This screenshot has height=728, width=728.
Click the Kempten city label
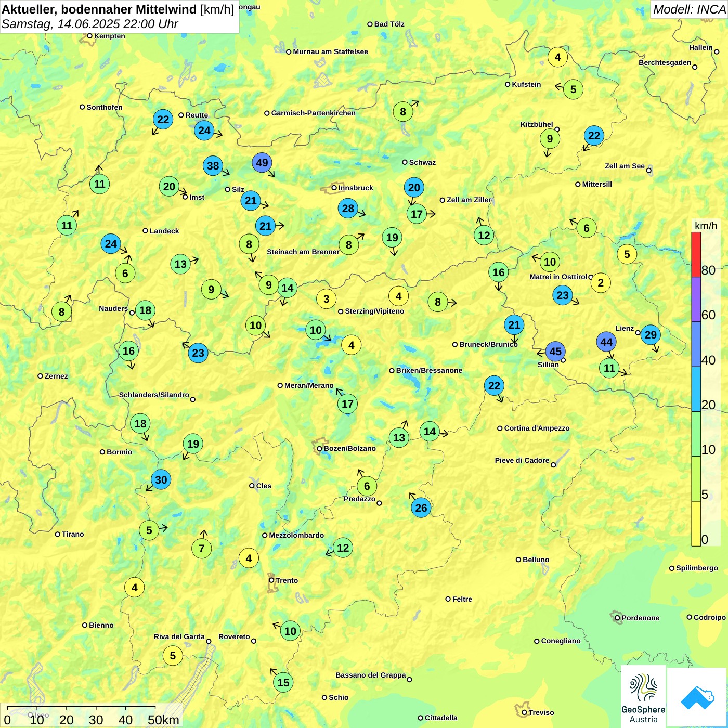pos(110,36)
